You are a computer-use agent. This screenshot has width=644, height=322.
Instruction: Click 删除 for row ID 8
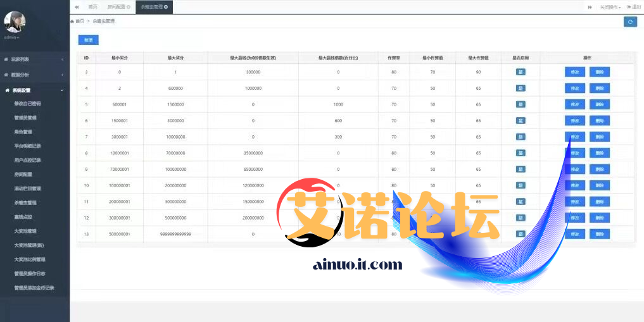pos(600,153)
